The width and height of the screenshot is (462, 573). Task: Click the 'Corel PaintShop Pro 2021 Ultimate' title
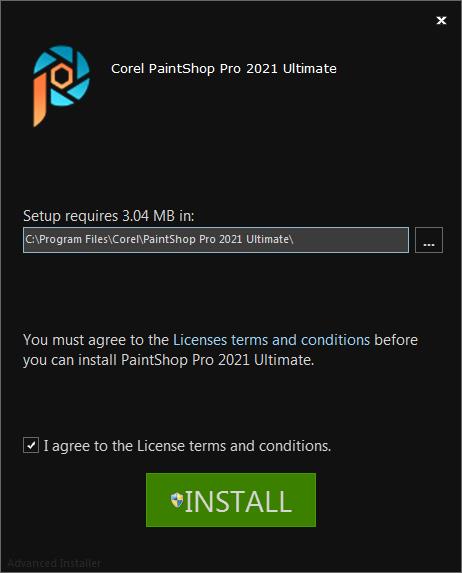point(224,69)
